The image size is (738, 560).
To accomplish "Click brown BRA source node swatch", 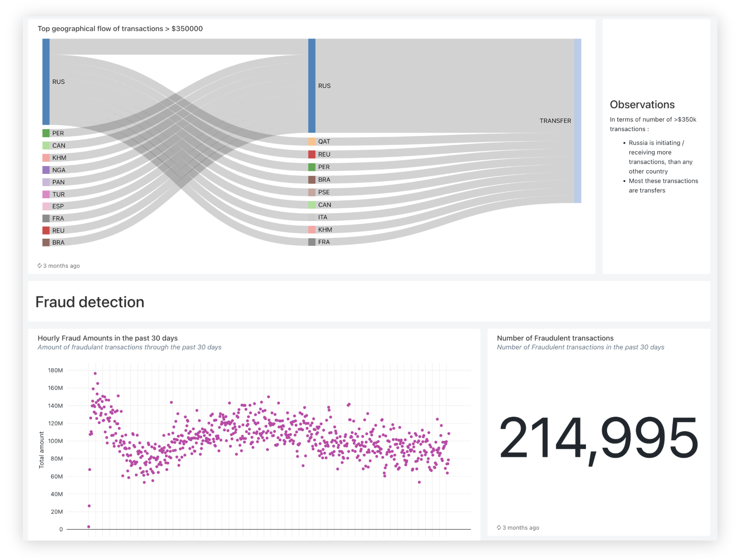I will (x=46, y=242).
